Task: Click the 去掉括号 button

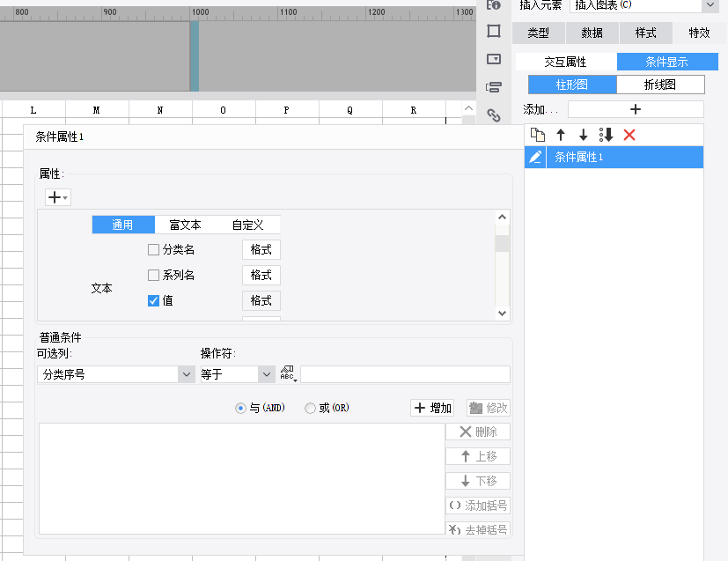Action: [x=478, y=530]
